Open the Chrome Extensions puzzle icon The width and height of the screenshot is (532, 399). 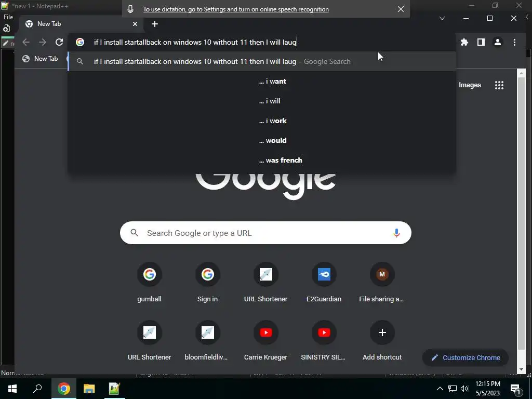464,42
